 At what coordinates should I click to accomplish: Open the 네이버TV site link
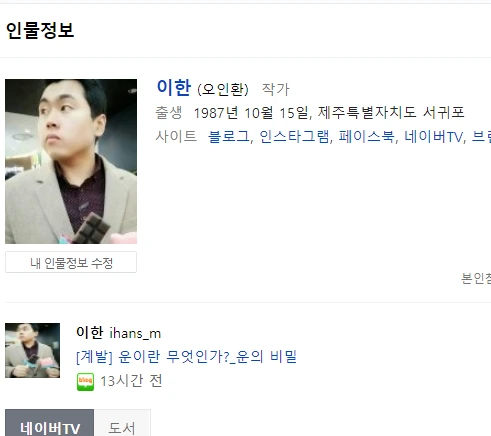433,137
